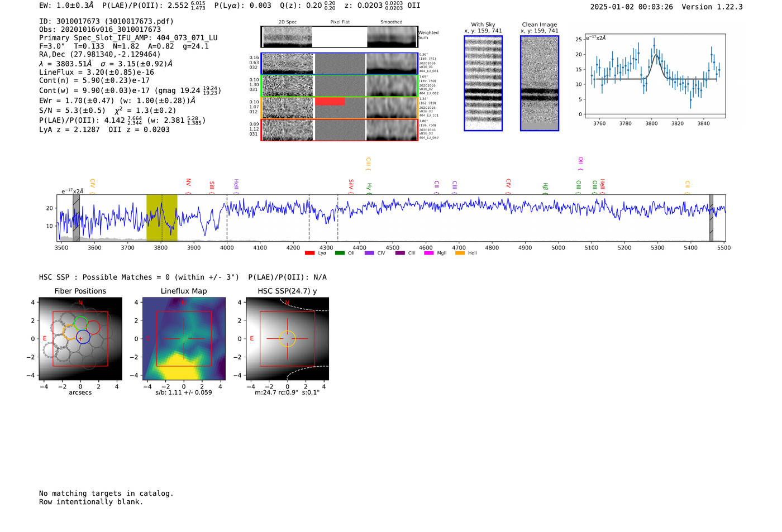Click the dashed vertical line at 4000
Image resolution: width=782 pixels, height=532 pixels.
pos(227,218)
